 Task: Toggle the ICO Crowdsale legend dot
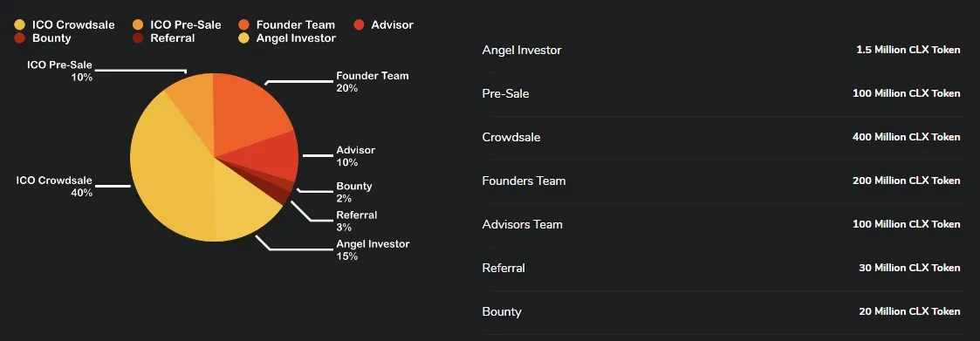tap(19, 25)
